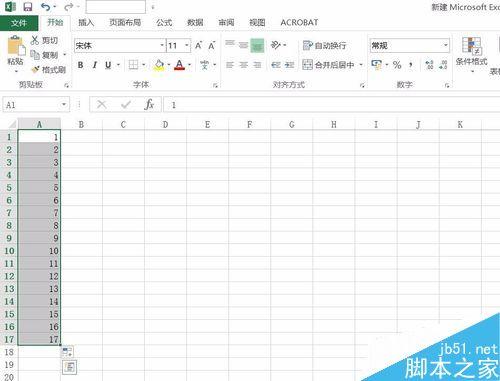Open the borders dropdown arrow
500x381 pixels.
coord(144,65)
